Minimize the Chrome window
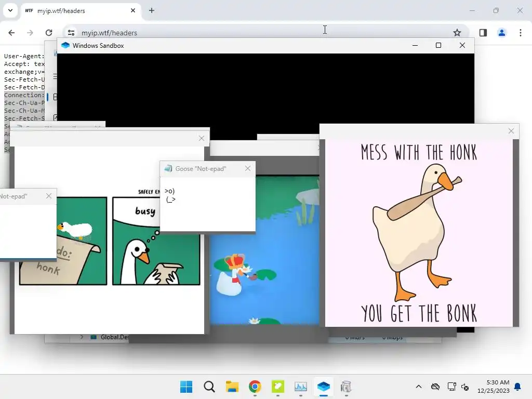This screenshot has width=532, height=399. (x=472, y=10)
